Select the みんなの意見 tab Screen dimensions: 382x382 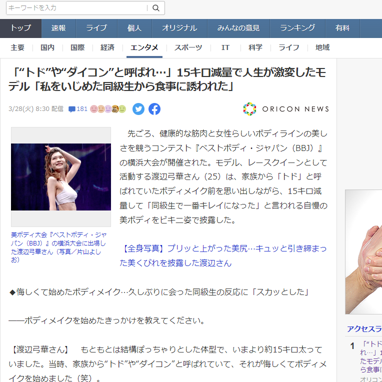tap(238, 28)
